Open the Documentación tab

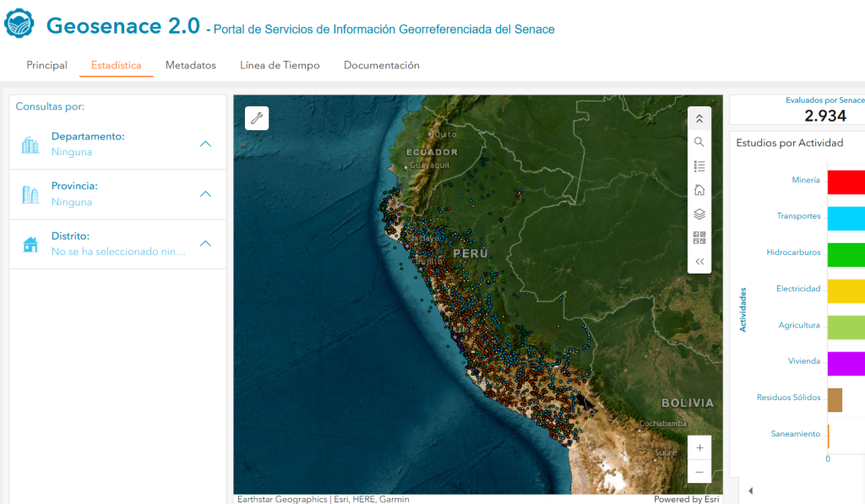click(x=382, y=65)
